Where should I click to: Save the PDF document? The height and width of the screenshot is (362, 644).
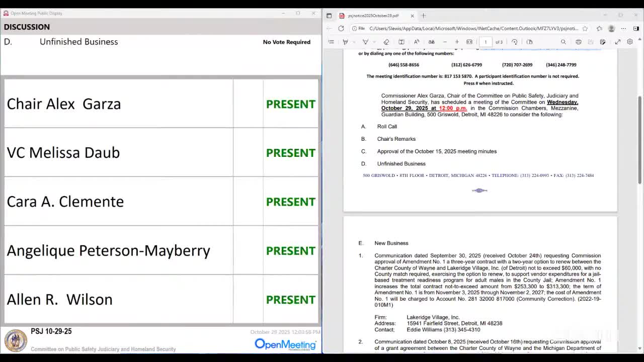[x=591, y=42]
